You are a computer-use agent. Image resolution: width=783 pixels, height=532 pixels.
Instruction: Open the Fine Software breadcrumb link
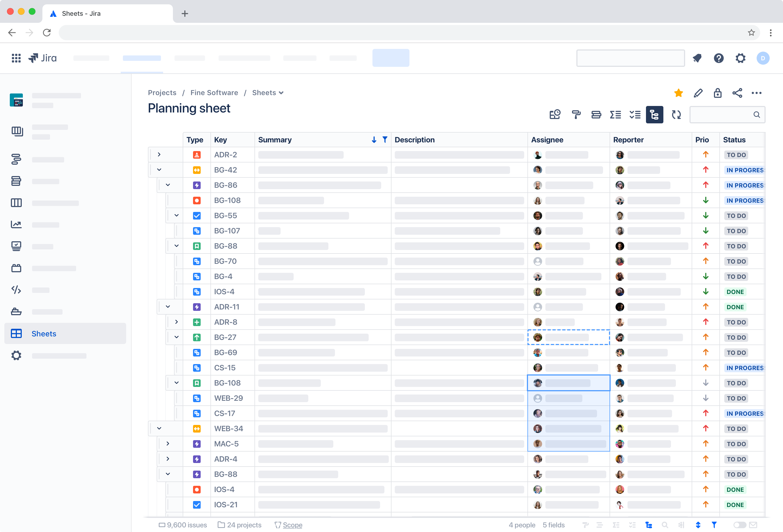tap(214, 93)
